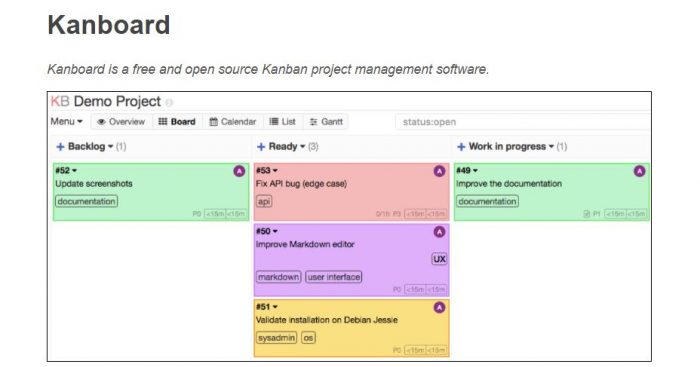Click the file icon on task #49
Screen dimensions: 700x367
coord(587,214)
